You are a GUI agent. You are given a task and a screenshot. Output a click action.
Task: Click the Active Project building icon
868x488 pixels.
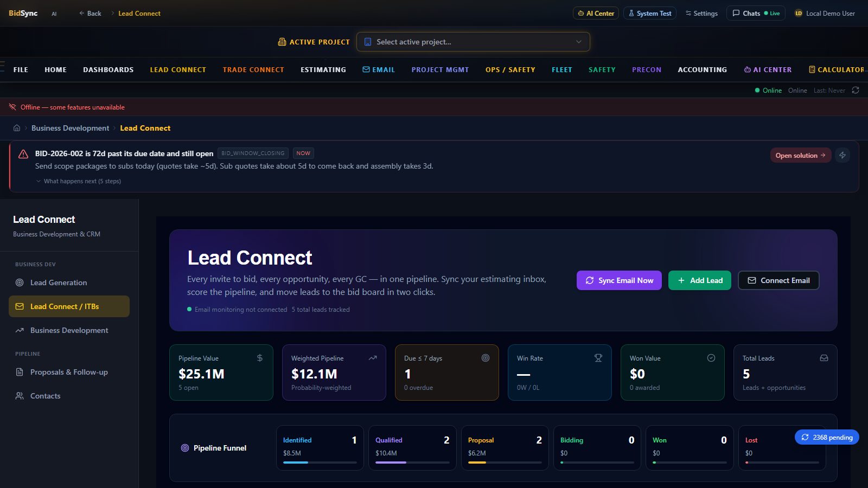point(282,42)
